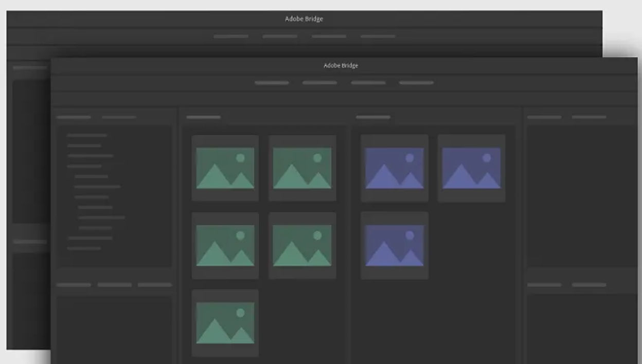Image resolution: width=642 pixels, height=364 pixels.
Task: Open the first menu item in front window's top bar
Action: pyautogui.click(x=272, y=83)
